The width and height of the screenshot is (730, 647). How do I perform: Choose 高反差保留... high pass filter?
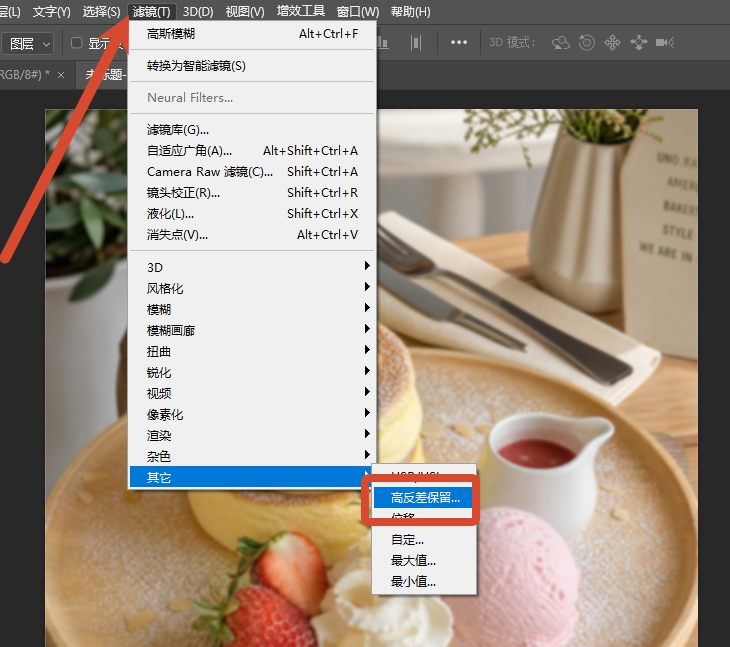pos(424,498)
